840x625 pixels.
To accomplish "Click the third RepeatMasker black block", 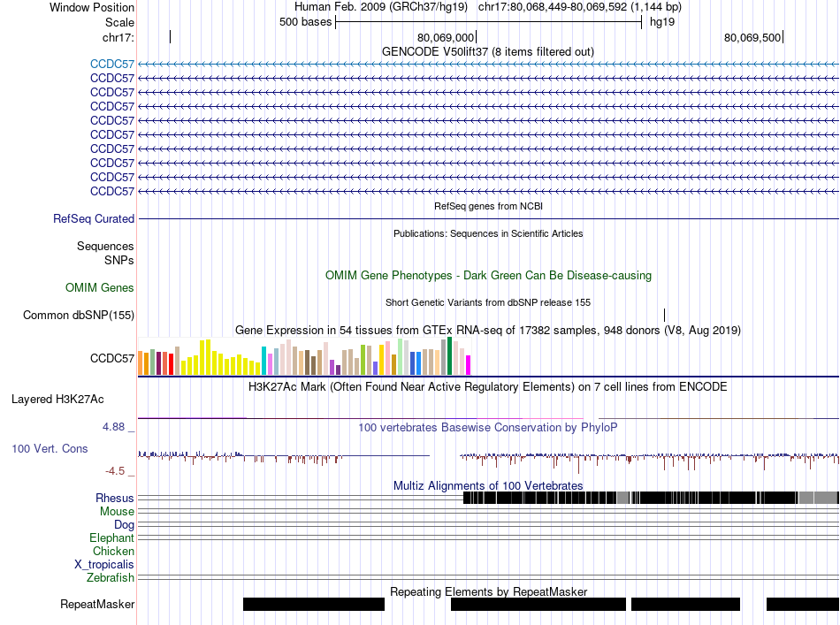I will [x=686, y=604].
